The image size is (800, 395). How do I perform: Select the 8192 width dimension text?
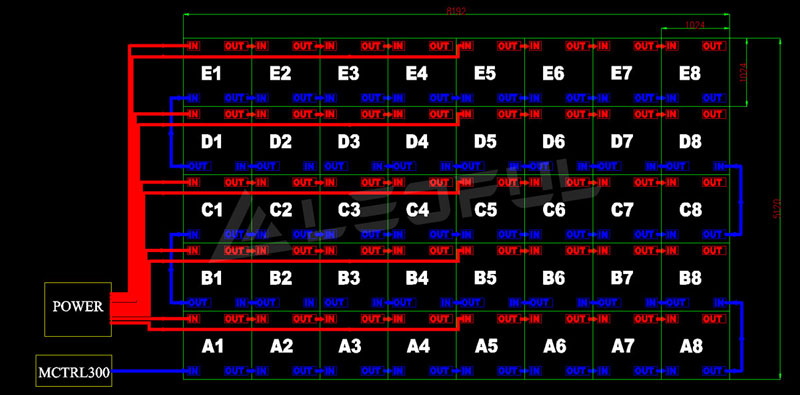point(456,11)
